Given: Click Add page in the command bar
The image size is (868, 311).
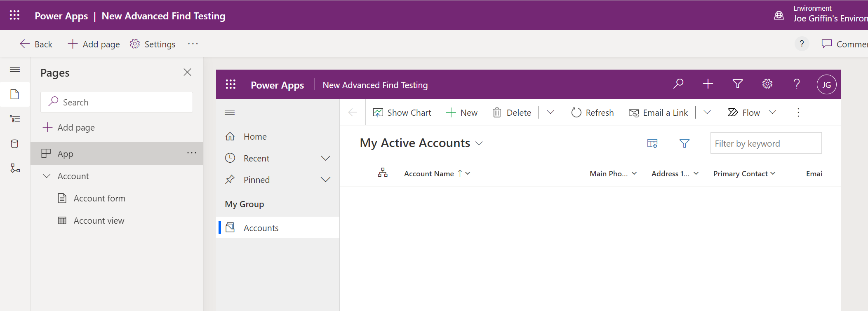Looking at the screenshot, I should tap(94, 44).
